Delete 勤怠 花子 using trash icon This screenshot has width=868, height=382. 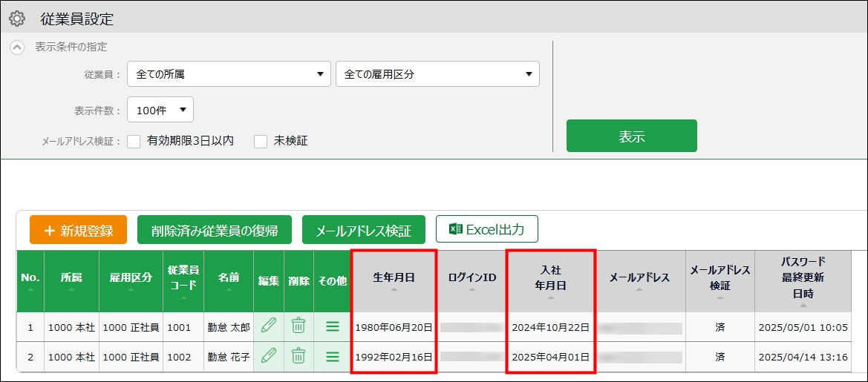coord(299,355)
